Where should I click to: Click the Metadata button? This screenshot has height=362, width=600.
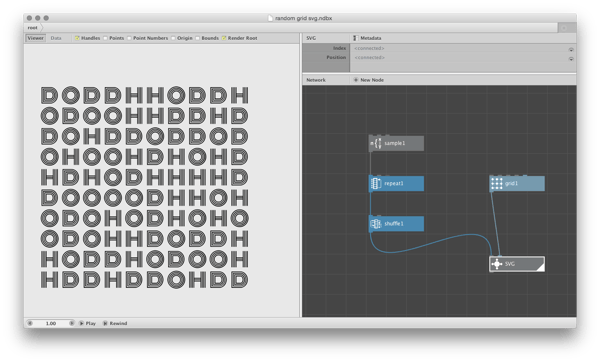(367, 38)
